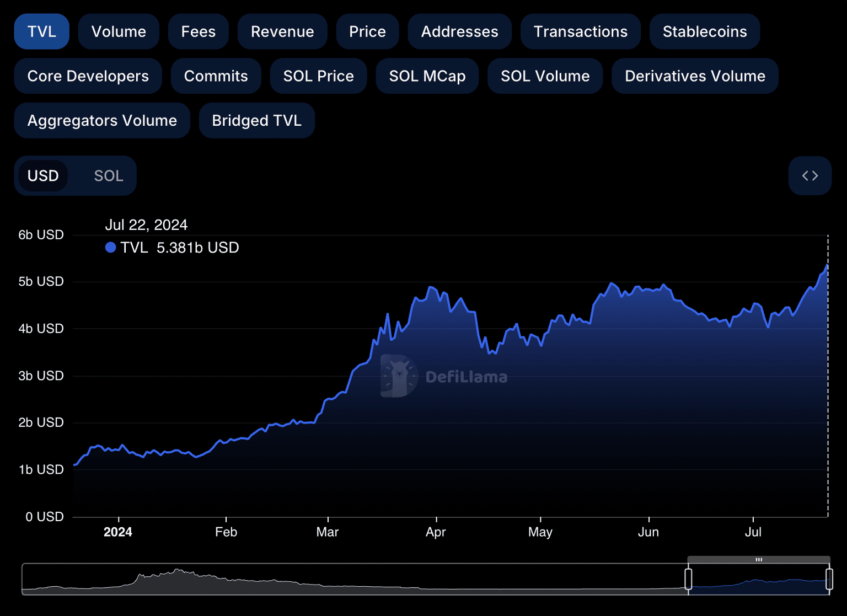Add Price to the chart
Screen dimensions: 847x616
tap(367, 32)
